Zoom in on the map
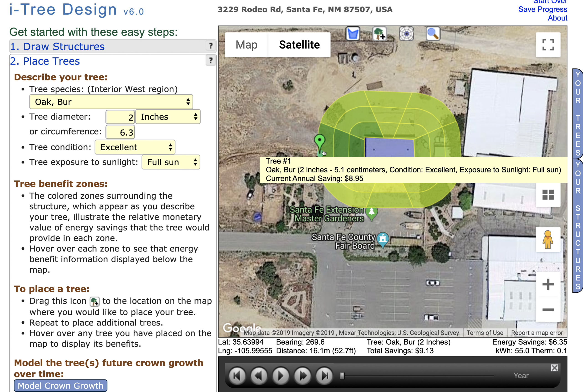Viewport: 583px width, 392px height. click(x=548, y=284)
